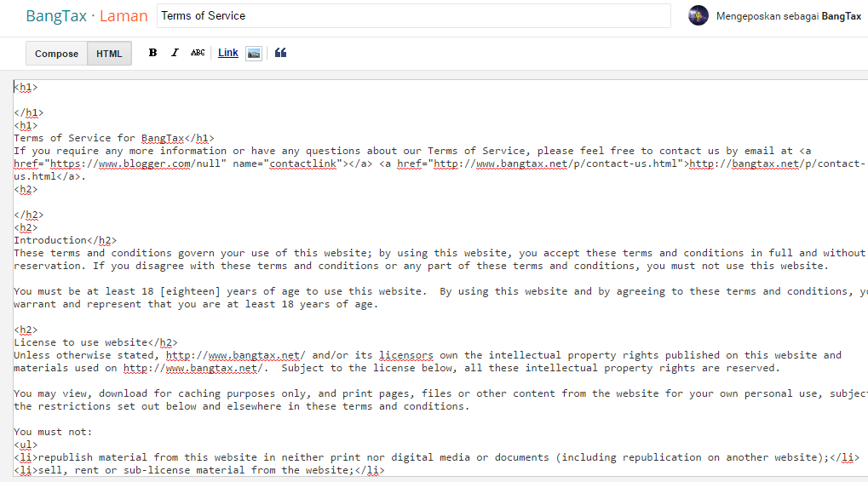Click the '<ul>' tag line

click(x=26, y=445)
